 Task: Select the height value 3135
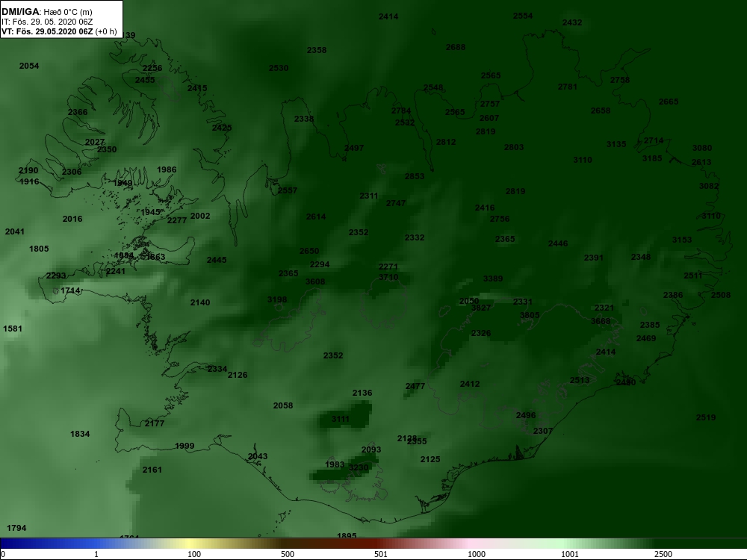click(x=616, y=144)
